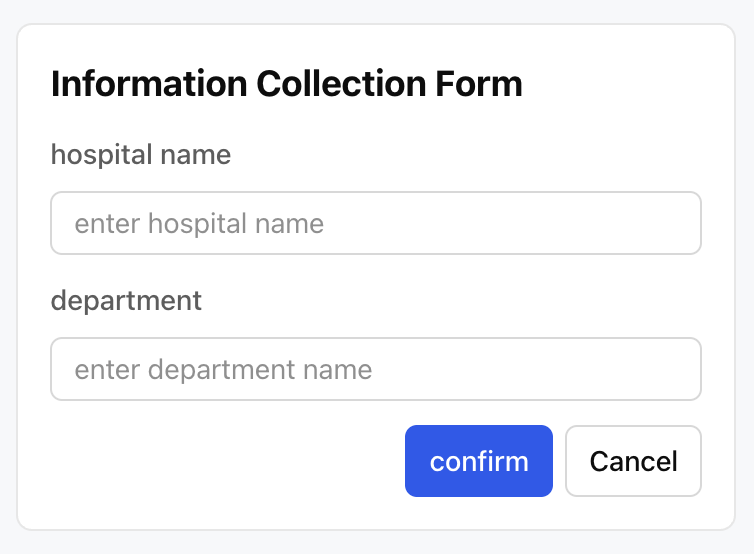Submit the form with confirm

coord(479,461)
